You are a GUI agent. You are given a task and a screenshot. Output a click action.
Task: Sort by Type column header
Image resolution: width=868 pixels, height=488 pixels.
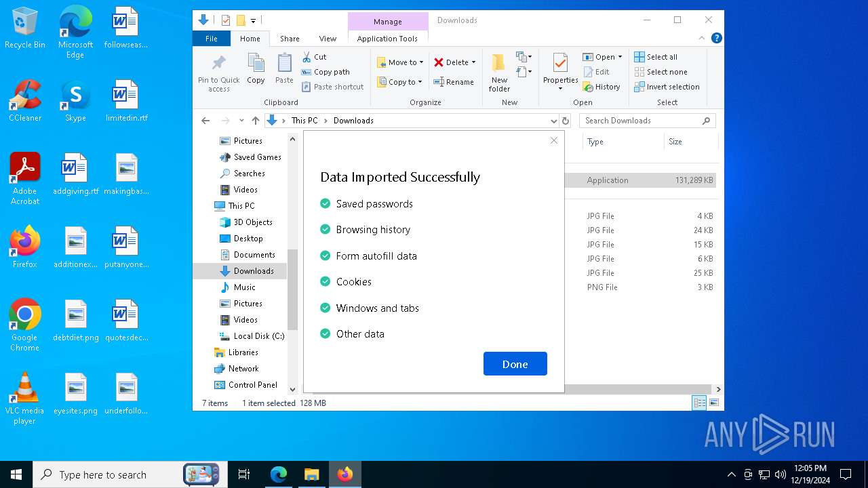tap(623, 142)
